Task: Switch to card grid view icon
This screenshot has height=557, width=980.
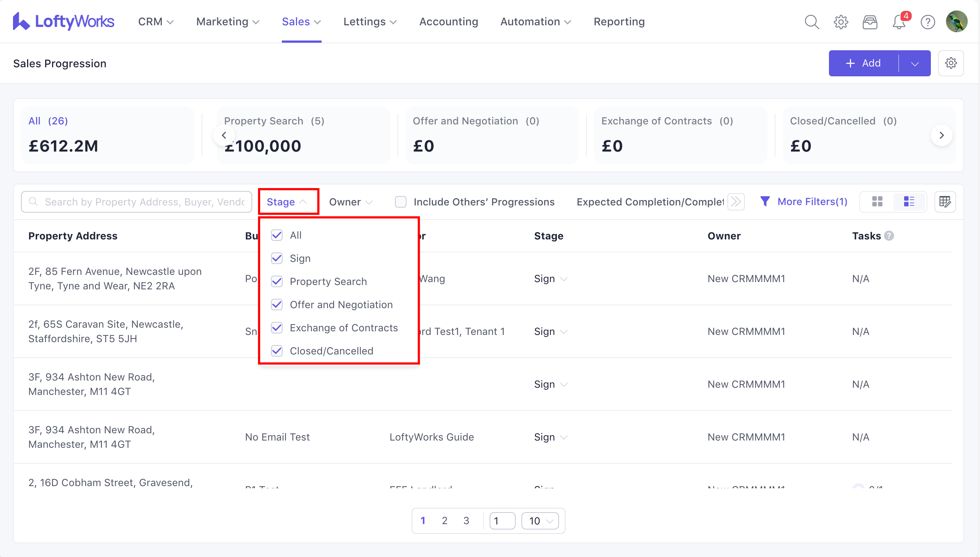Action: [x=877, y=201]
